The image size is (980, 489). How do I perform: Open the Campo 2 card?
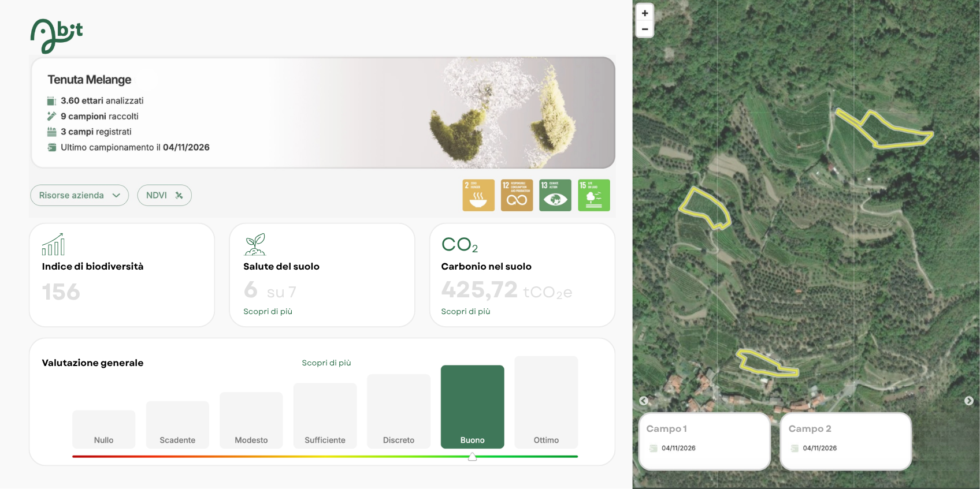(845, 441)
